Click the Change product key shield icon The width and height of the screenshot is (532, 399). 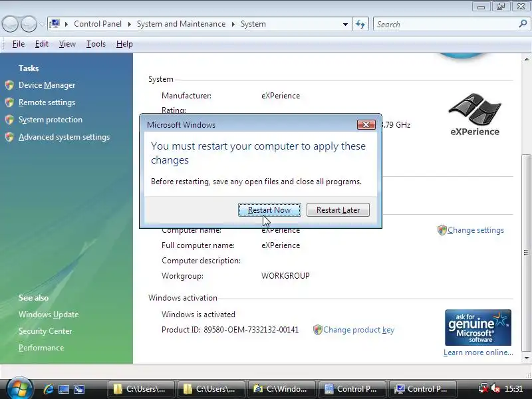click(318, 330)
